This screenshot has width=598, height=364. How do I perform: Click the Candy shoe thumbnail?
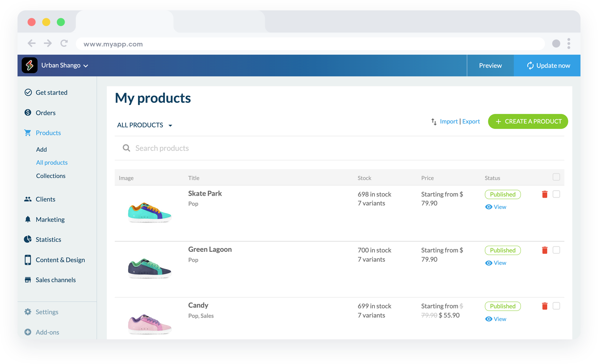149,323
